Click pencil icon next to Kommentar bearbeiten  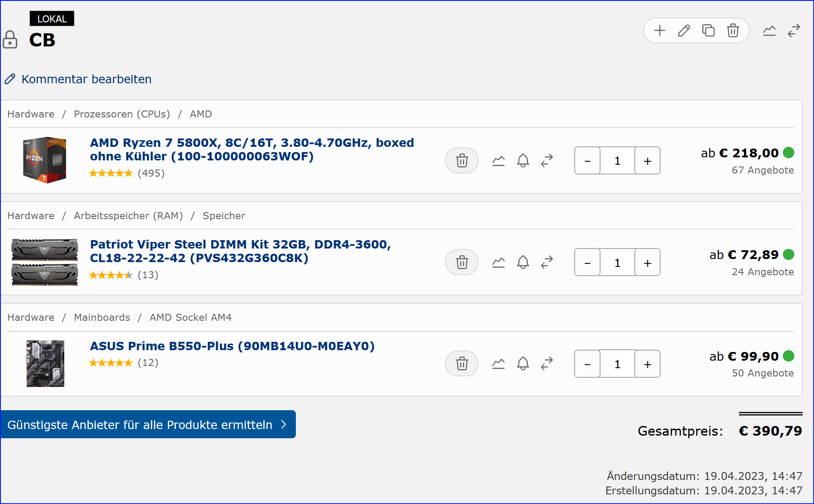tap(10, 79)
